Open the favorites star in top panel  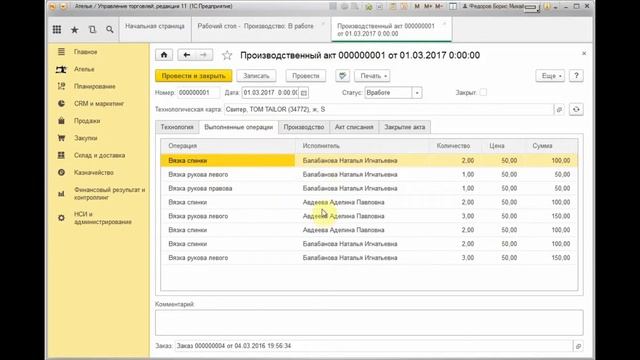pyautogui.click(x=74, y=29)
